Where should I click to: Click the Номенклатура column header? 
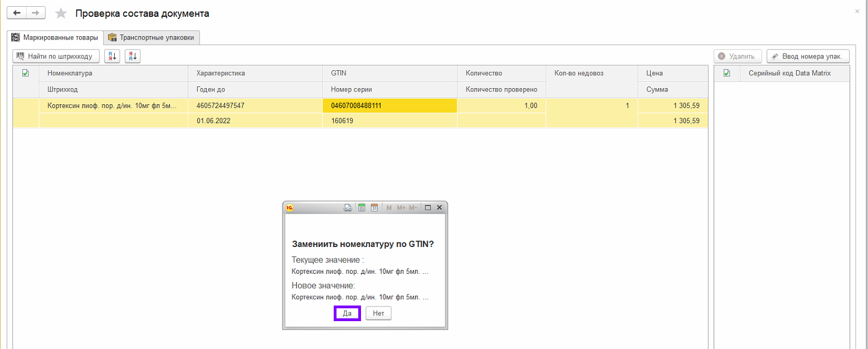pyautogui.click(x=114, y=73)
